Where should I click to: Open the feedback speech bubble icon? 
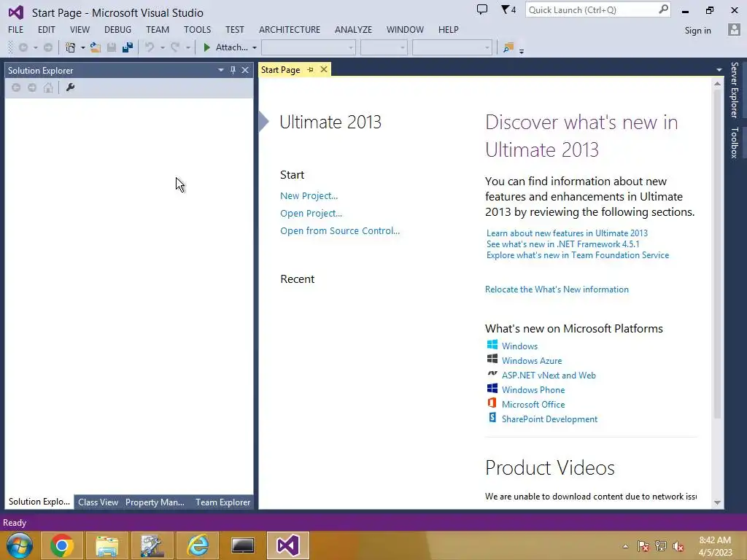pos(482,9)
